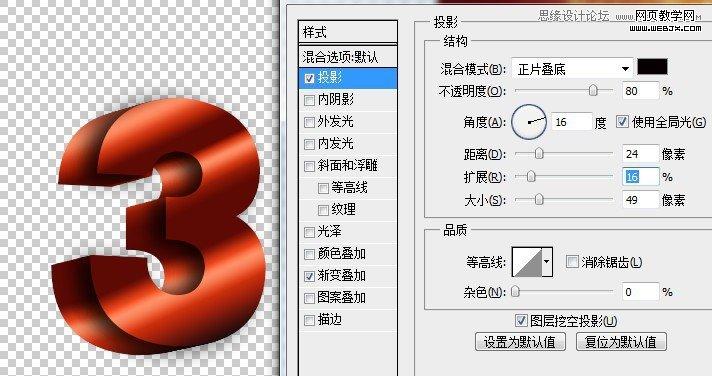The image size is (712, 376).
Task: Select 混合选项:默认 in the style list
Action: (x=348, y=57)
